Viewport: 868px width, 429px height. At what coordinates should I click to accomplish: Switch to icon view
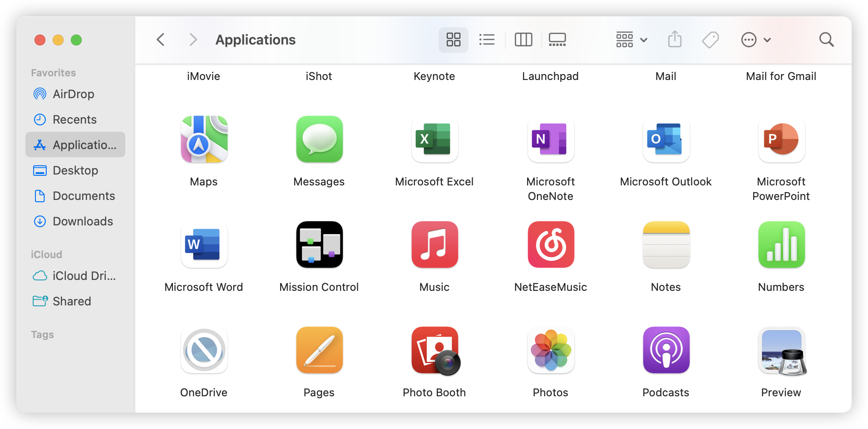[x=453, y=40]
